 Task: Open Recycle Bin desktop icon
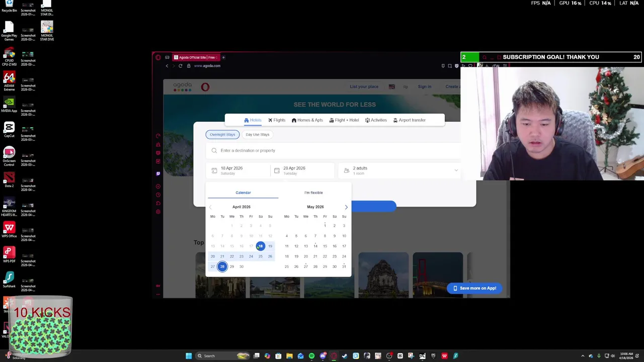coord(9,6)
